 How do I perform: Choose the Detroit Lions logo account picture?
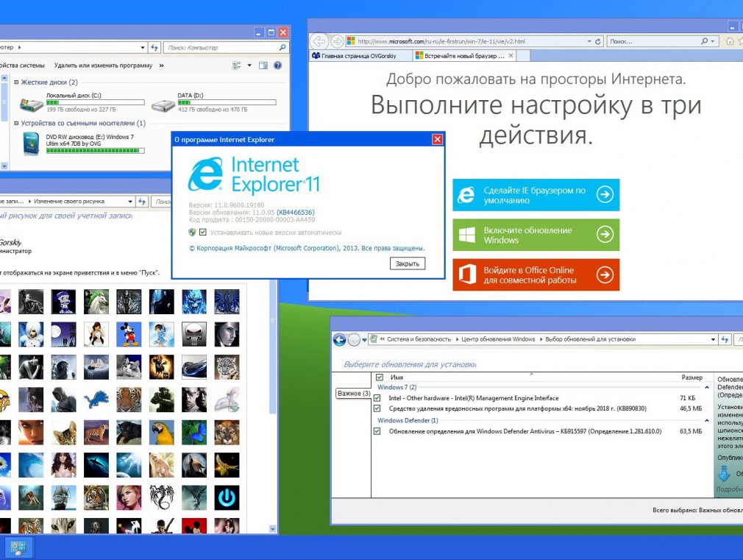96,400
